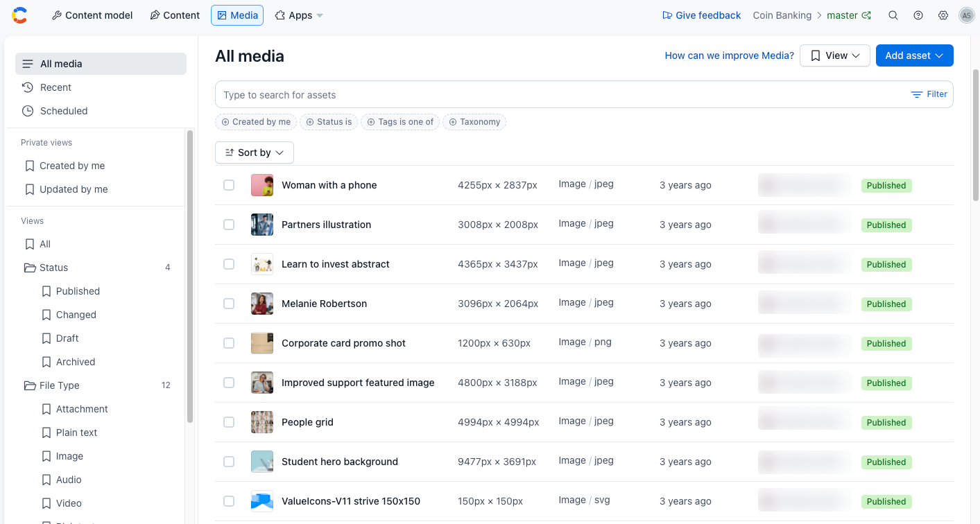Click the plus icon on Created by me chip
Image resolution: width=980 pixels, height=524 pixels.
[x=225, y=122]
